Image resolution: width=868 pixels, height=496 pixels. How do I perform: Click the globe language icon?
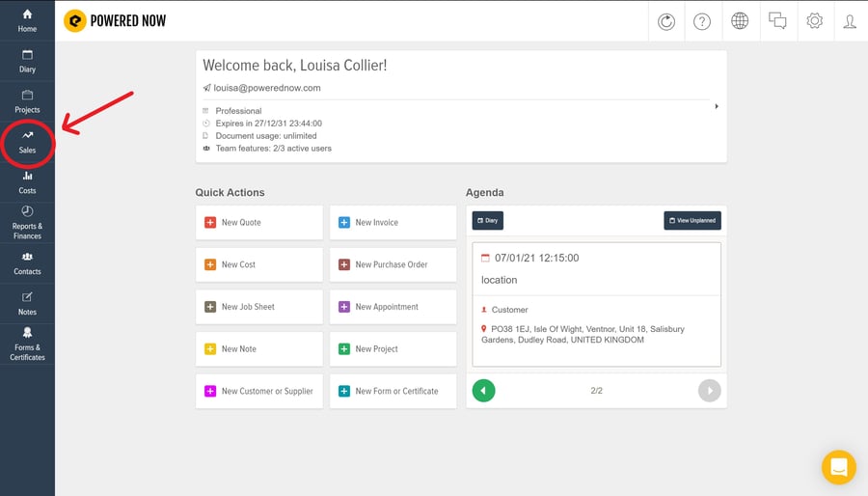740,21
